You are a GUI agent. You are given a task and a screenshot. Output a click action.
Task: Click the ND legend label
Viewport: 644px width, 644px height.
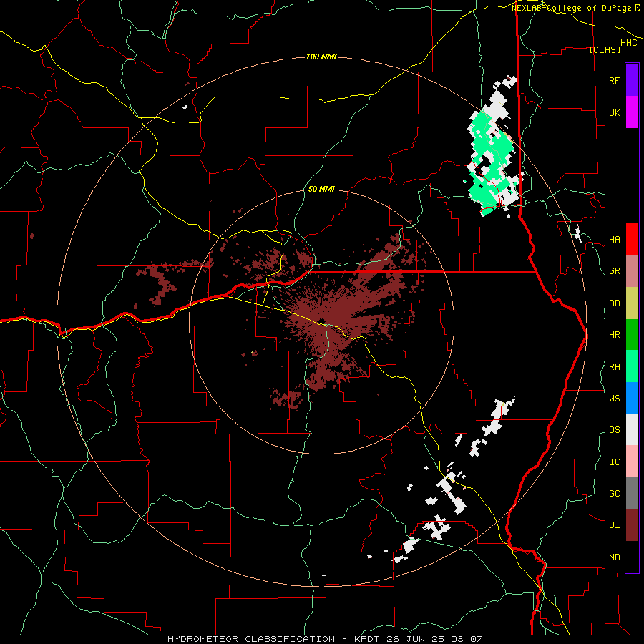[x=614, y=557]
